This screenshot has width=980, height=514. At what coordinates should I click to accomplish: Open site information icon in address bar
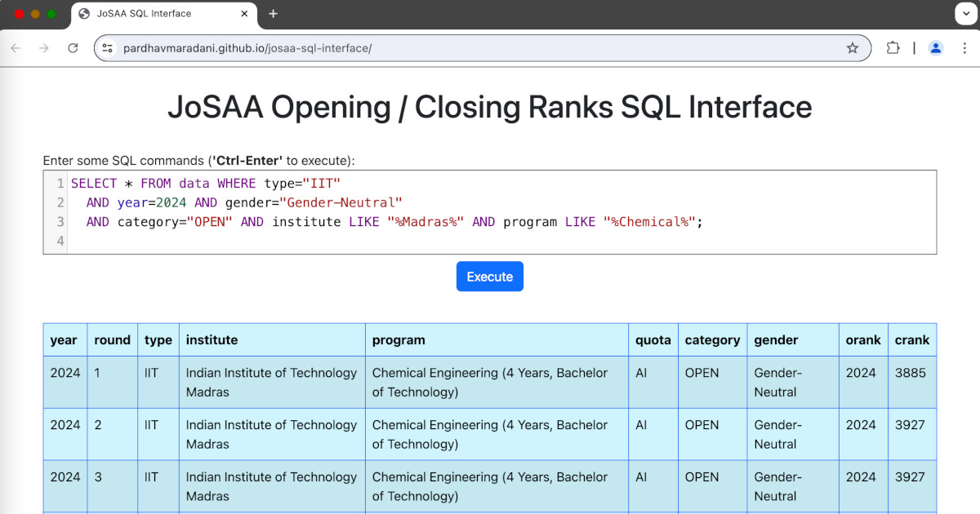(x=108, y=48)
